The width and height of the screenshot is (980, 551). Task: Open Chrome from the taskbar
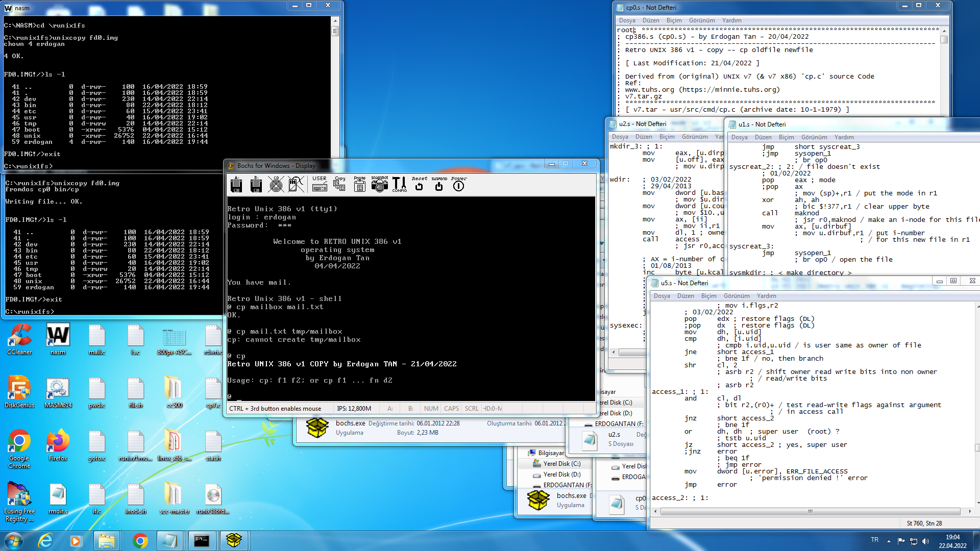139,540
